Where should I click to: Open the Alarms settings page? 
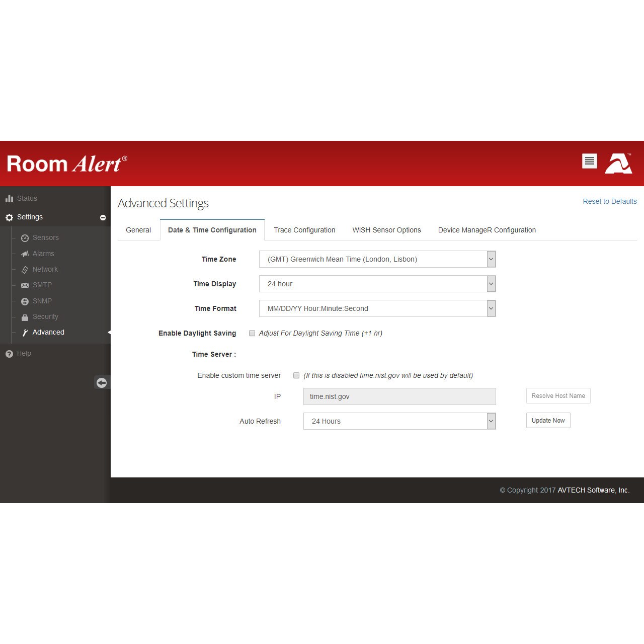[43, 254]
